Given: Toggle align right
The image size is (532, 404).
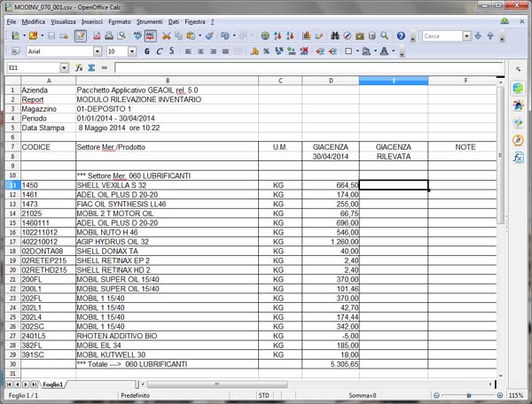Looking at the screenshot, I should (x=213, y=51).
